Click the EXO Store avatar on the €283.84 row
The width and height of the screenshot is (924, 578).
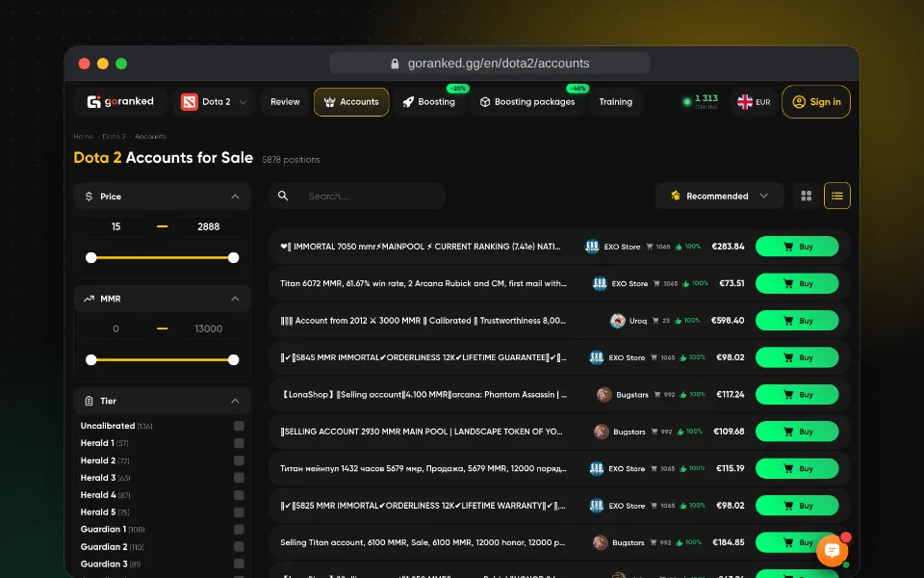point(592,247)
